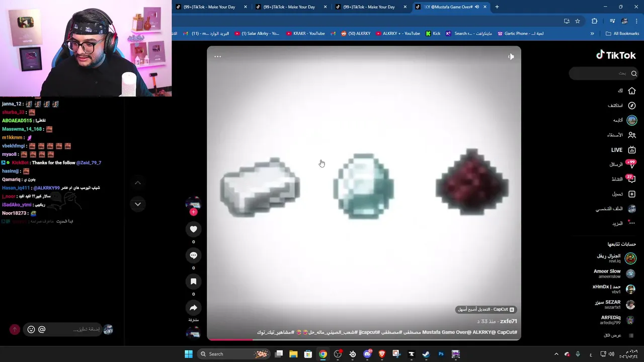644x362 pixels.
Task: Open followed account Ameer Slow
Action: point(614,274)
